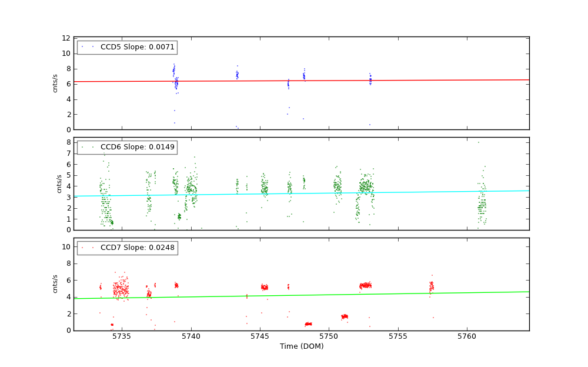Click the Time (DOM) x-axis label
588x367 pixels.
[x=301, y=346]
